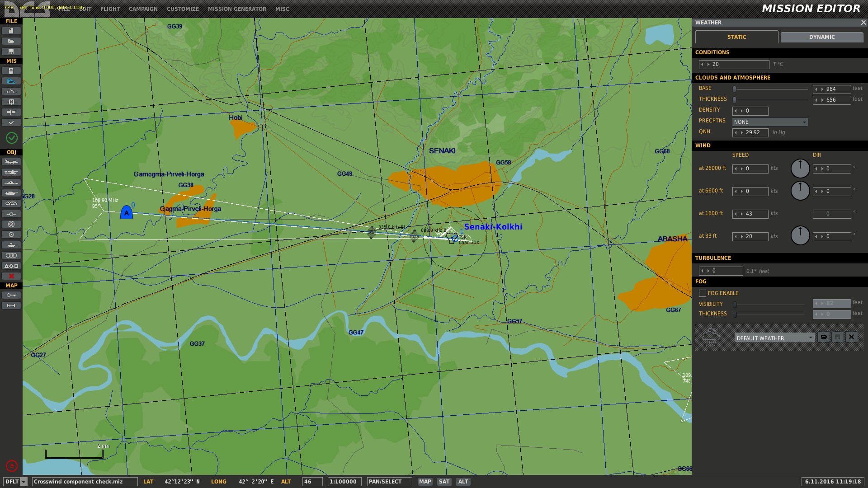Open the PRECPTNS dropdown set to NONE

click(770, 122)
